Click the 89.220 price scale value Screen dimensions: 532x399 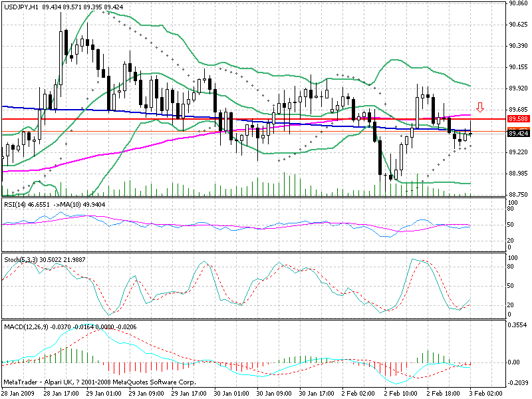click(519, 152)
